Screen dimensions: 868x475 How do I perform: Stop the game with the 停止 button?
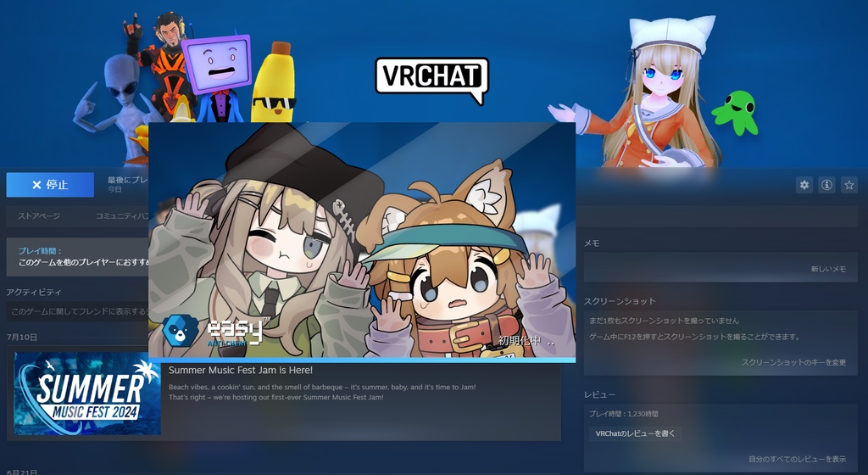(50, 184)
